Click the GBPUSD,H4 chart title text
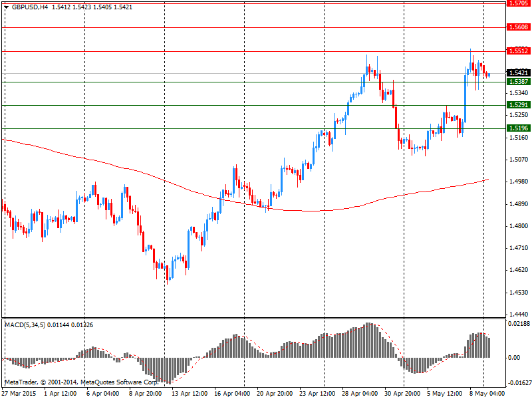 click(29, 7)
